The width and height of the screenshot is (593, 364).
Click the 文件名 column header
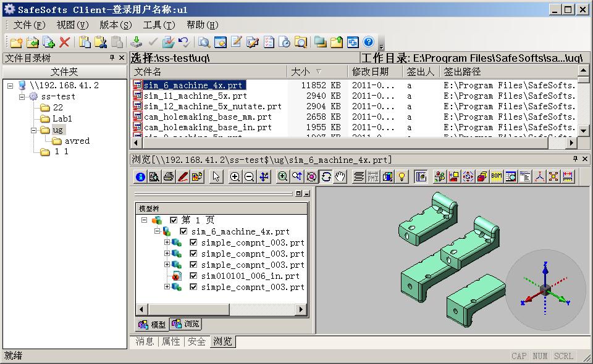209,72
